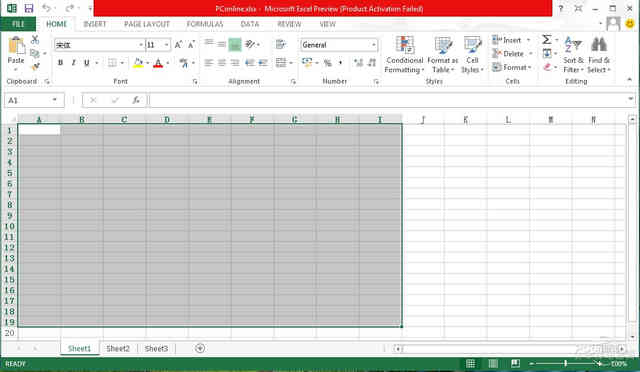The width and height of the screenshot is (640, 372).
Task: Click the Cut scissors icon
Action: click(35, 40)
